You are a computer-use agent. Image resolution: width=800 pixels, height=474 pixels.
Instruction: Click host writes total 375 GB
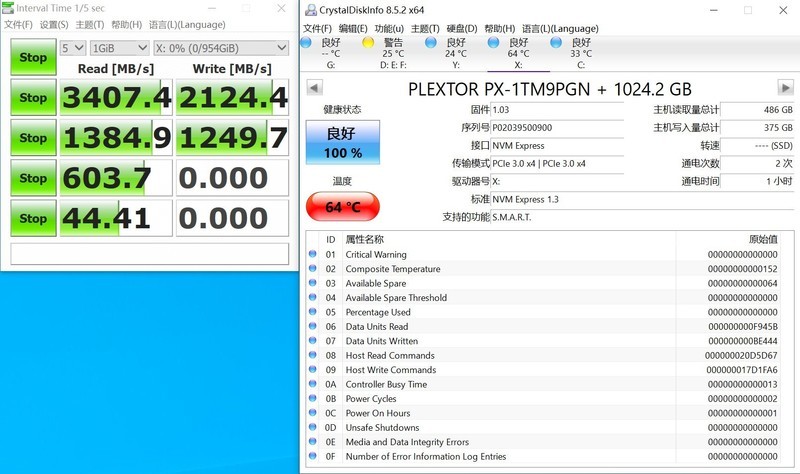[x=757, y=128]
